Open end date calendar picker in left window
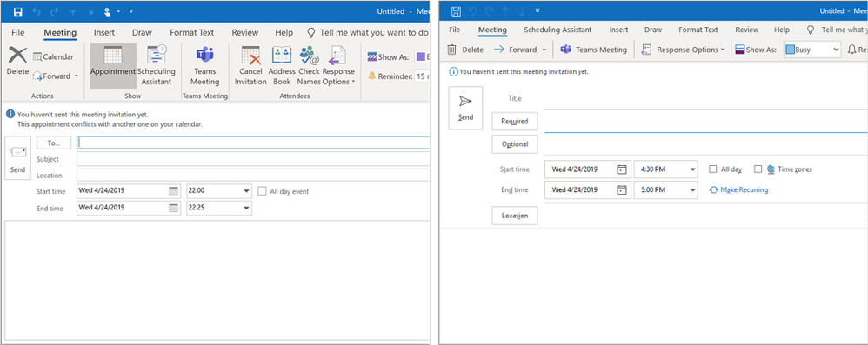The width and height of the screenshot is (868, 345). pyautogui.click(x=173, y=208)
